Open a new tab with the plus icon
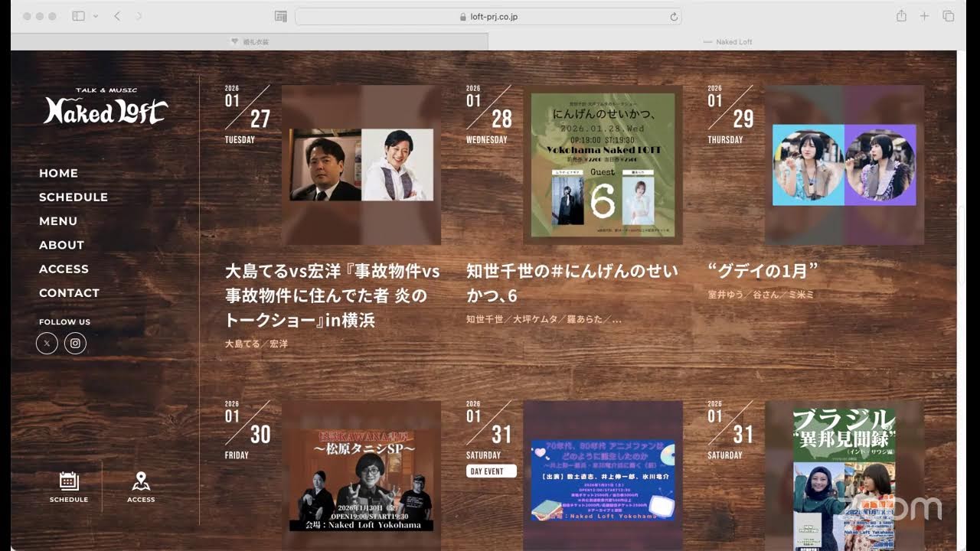 tap(924, 16)
